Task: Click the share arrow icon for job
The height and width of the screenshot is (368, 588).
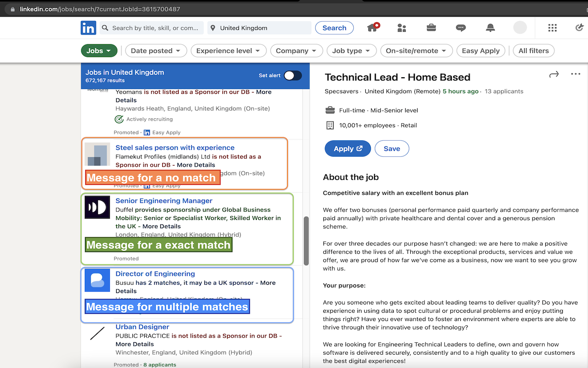Action: tap(554, 75)
